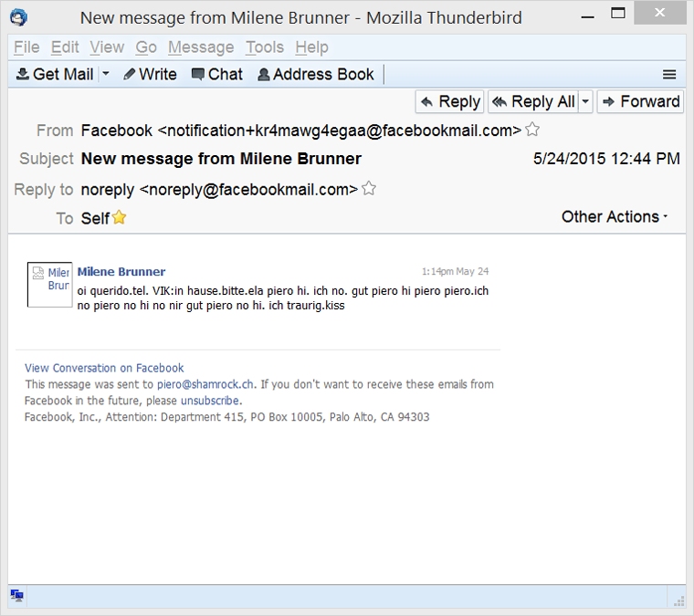
Task: Open the hamburger application menu
Action: [669, 75]
